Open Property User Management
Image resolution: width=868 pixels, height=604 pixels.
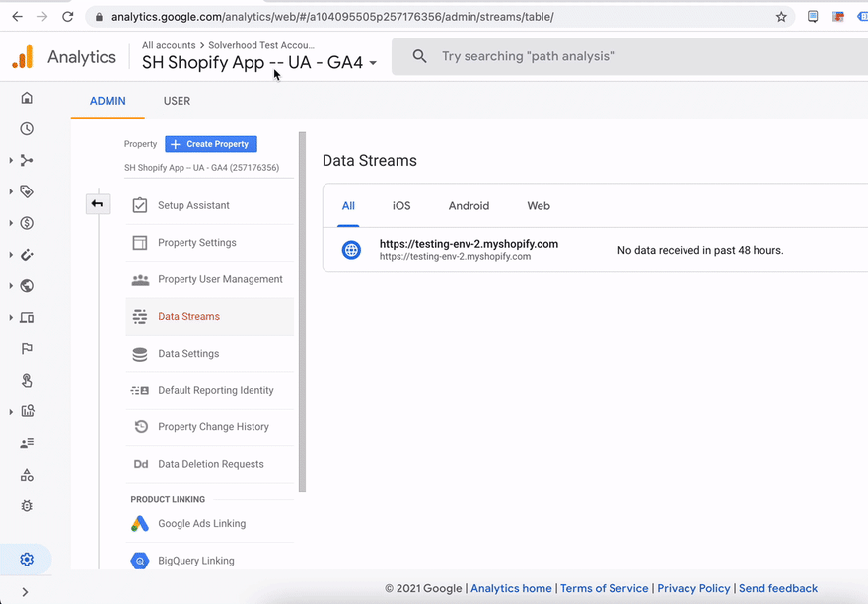[210, 280]
